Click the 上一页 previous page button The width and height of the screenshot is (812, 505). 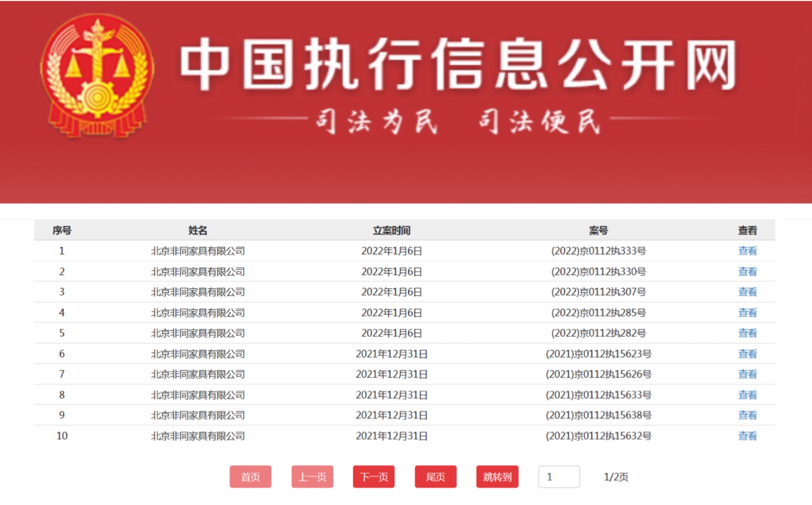click(312, 477)
